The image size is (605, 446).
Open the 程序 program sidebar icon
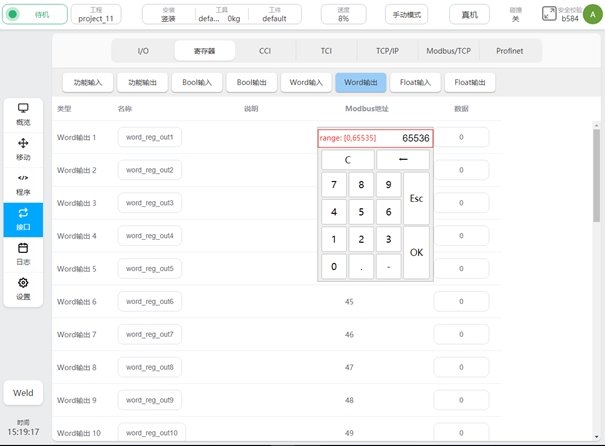(23, 184)
